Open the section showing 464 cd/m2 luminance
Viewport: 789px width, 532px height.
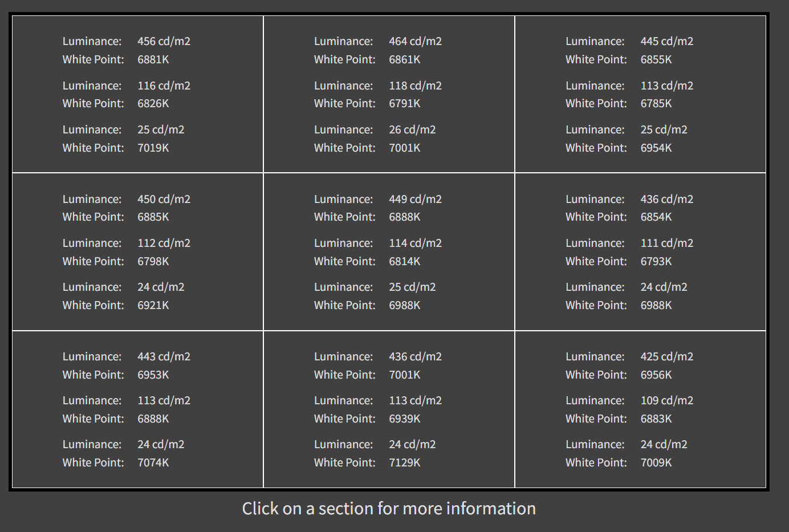pos(389,94)
